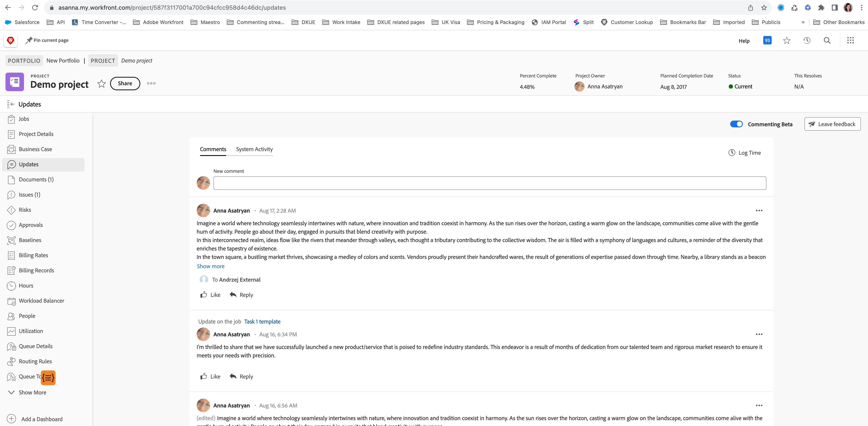The image size is (868, 426).
Task: Open the Task 1 template link
Action: coord(262,322)
